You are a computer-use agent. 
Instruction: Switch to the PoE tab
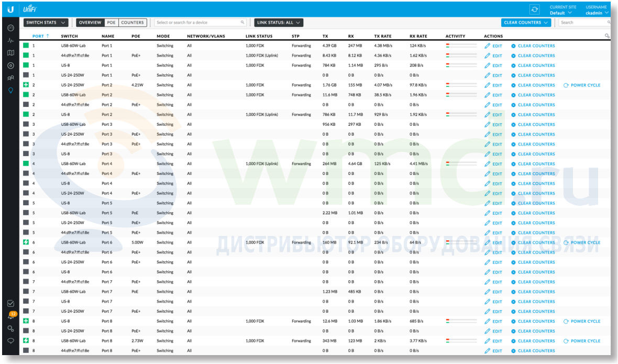(x=112, y=23)
